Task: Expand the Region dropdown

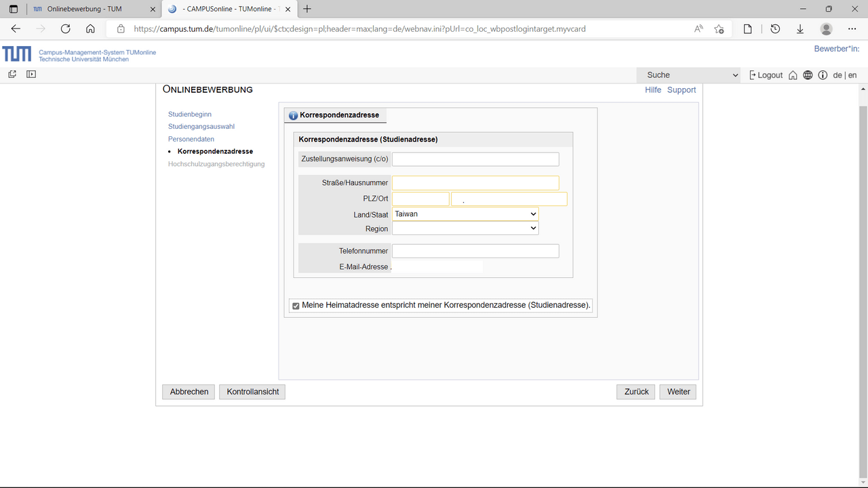Action: pyautogui.click(x=465, y=229)
